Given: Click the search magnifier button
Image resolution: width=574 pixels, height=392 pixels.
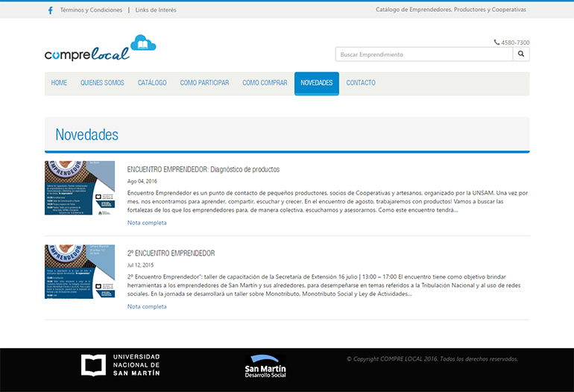Looking at the screenshot, I should click(x=521, y=54).
